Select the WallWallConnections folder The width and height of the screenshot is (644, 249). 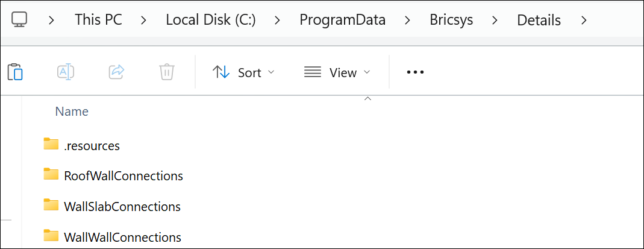click(122, 237)
